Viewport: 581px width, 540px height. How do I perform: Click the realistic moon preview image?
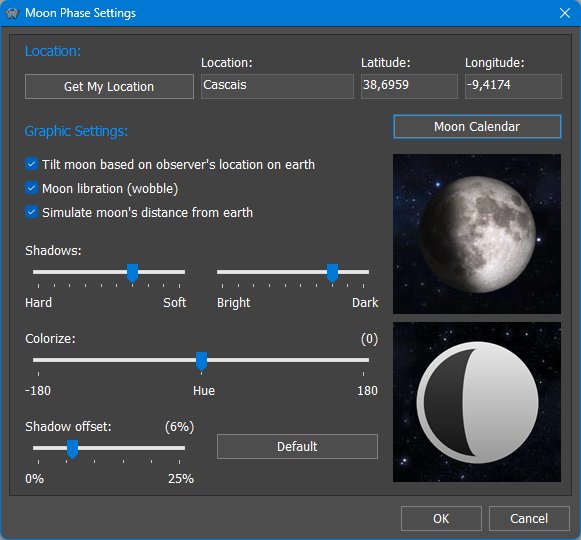click(477, 234)
